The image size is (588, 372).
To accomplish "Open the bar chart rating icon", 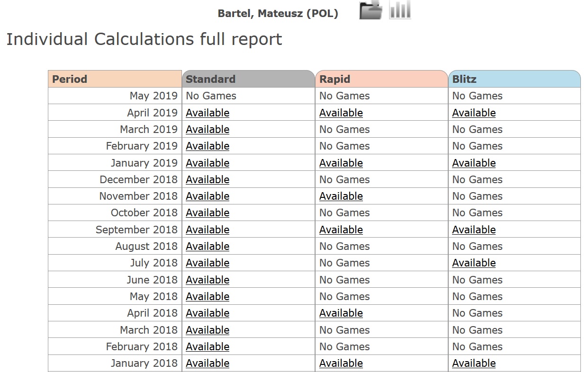I will pyautogui.click(x=400, y=10).
